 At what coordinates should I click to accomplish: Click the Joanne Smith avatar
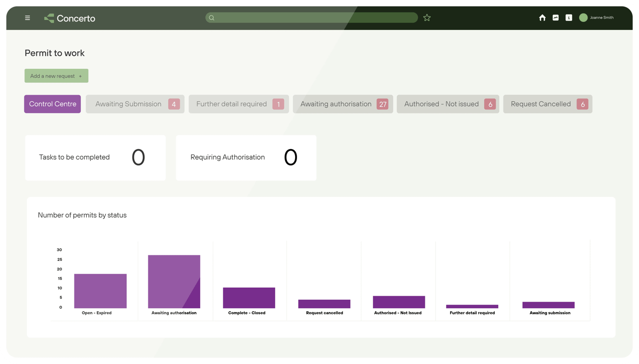(x=583, y=18)
